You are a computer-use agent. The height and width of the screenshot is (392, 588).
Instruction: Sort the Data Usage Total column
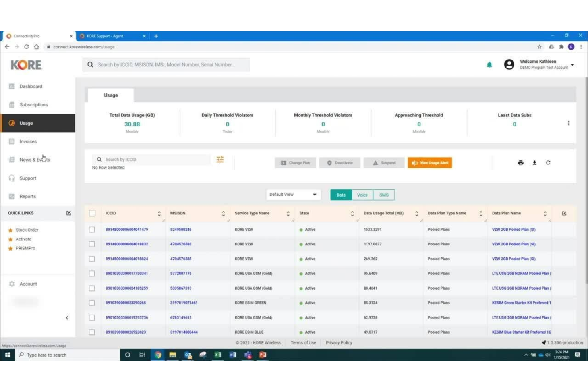(x=416, y=213)
